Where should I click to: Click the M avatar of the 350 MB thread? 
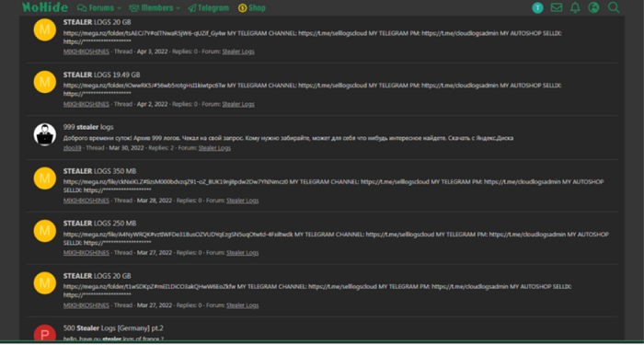coord(45,178)
